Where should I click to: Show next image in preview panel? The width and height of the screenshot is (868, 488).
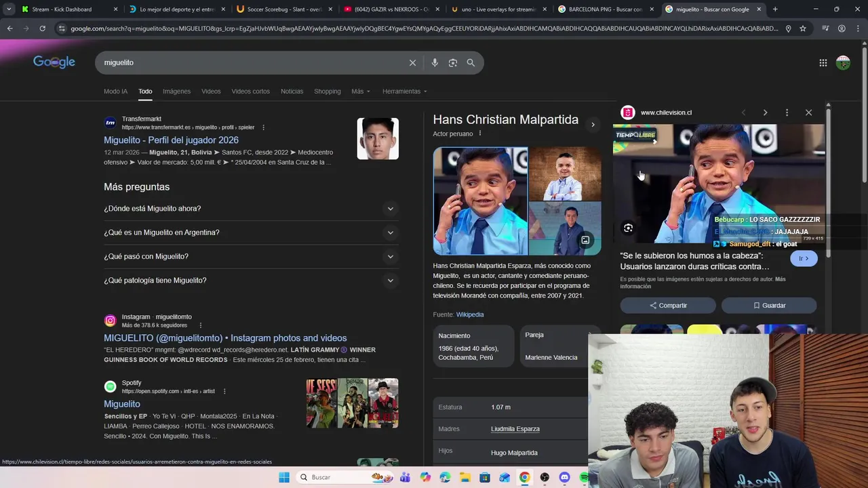click(x=765, y=113)
